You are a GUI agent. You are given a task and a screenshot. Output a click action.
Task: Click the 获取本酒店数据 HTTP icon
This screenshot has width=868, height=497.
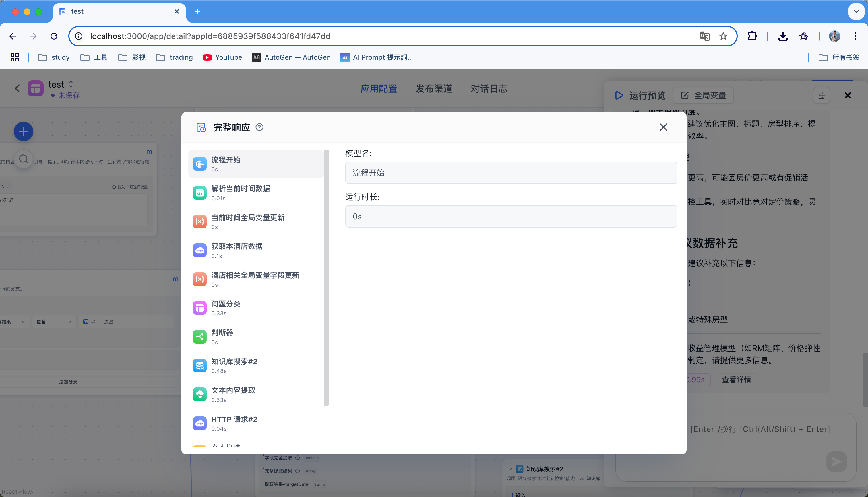point(200,251)
